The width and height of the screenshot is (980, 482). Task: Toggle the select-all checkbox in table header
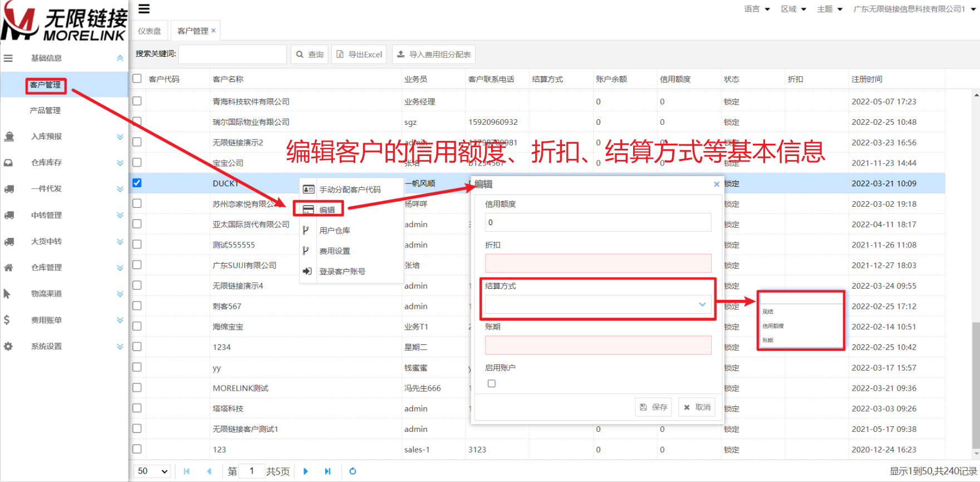[x=137, y=79]
